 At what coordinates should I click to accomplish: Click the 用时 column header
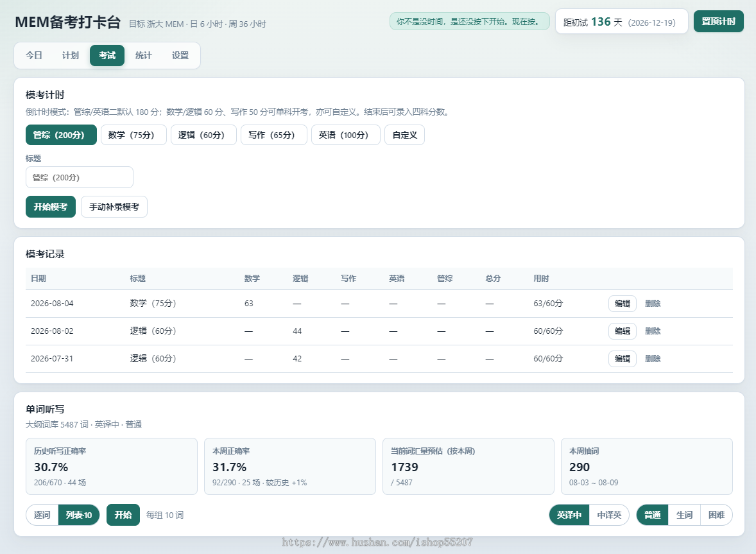(x=541, y=279)
